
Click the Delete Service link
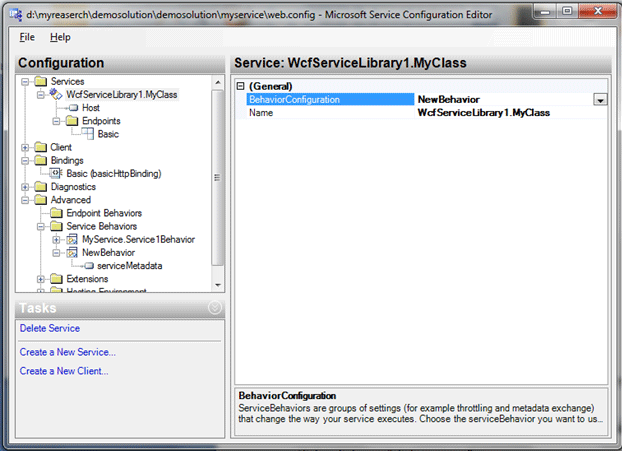click(50, 328)
